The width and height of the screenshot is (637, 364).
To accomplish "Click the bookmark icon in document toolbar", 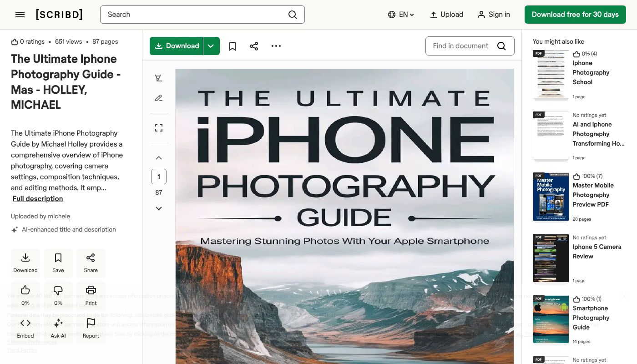I will click(x=233, y=46).
